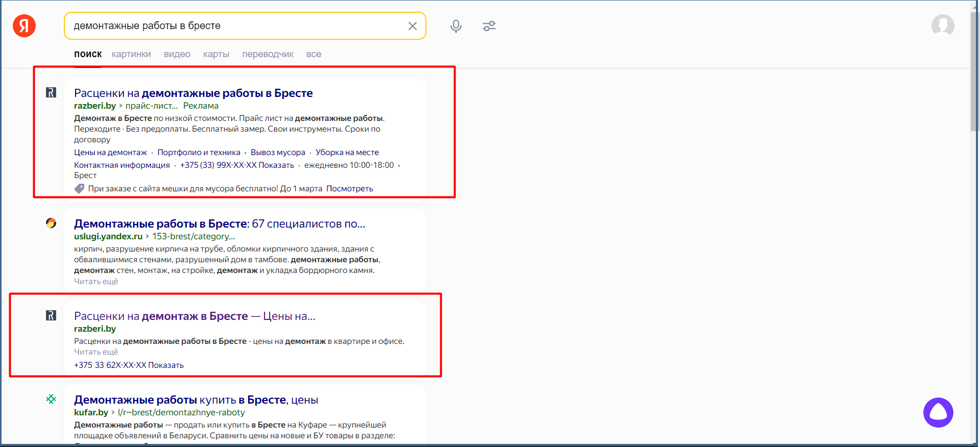This screenshot has width=980, height=447.
Task: Clear the search query with the X icon
Action: click(413, 26)
